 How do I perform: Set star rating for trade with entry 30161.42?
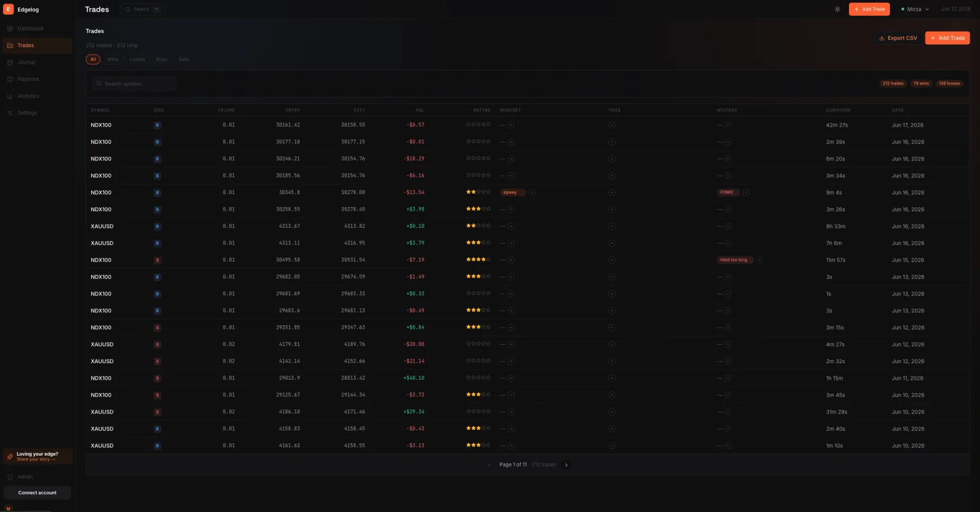pyautogui.click(x=478, y=124)
